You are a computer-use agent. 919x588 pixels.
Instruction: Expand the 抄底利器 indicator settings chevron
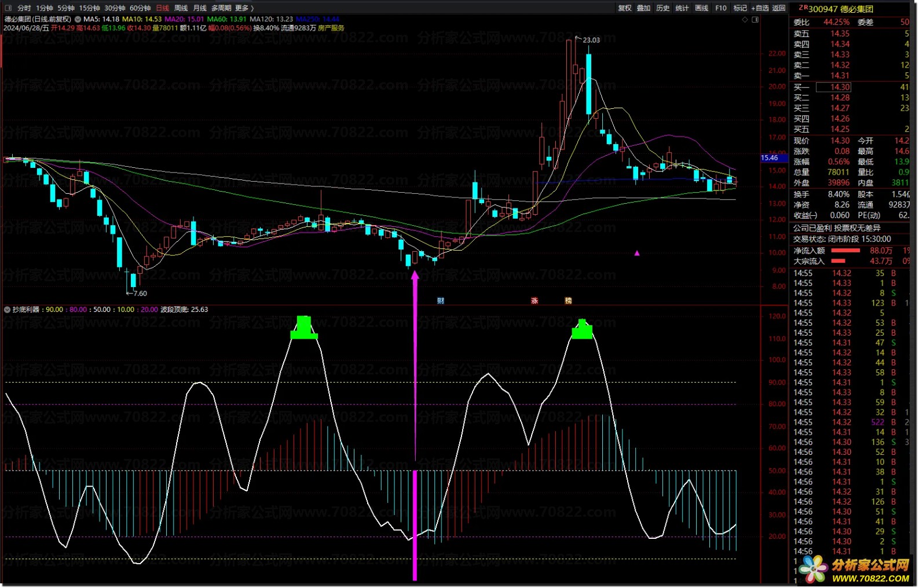(x=8, y=310)
